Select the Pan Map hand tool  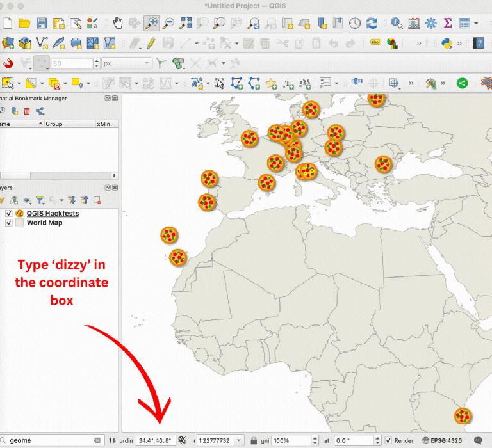[x=118, y=23]
